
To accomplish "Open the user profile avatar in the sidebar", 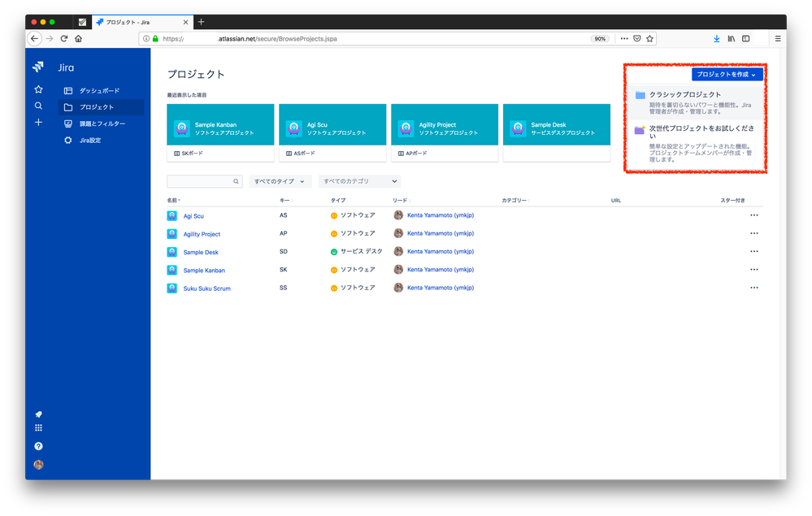I will tap(38, 465).
